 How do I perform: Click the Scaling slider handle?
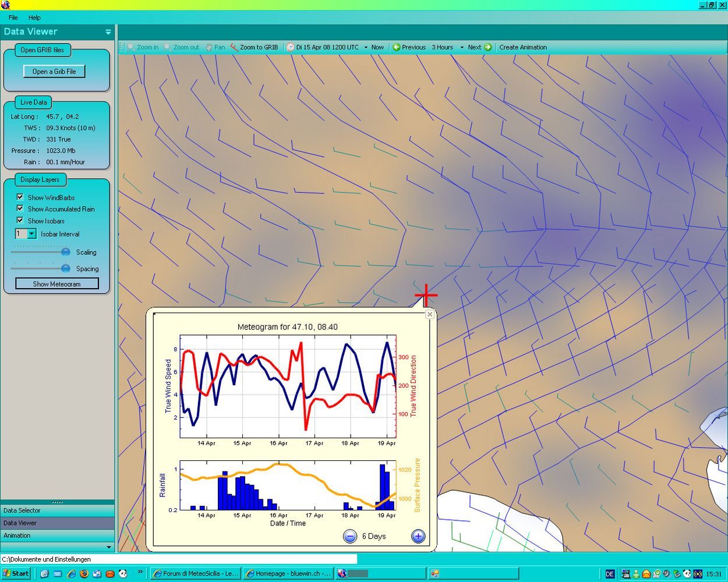66,252
